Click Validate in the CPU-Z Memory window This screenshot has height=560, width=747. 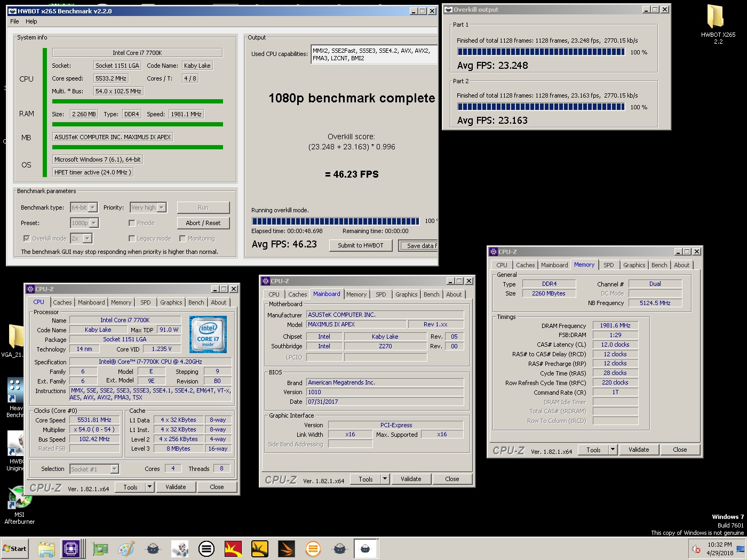click(639, 450)
